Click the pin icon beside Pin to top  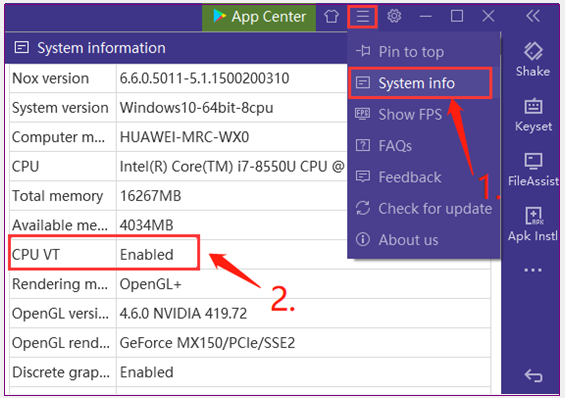(363, 51)
